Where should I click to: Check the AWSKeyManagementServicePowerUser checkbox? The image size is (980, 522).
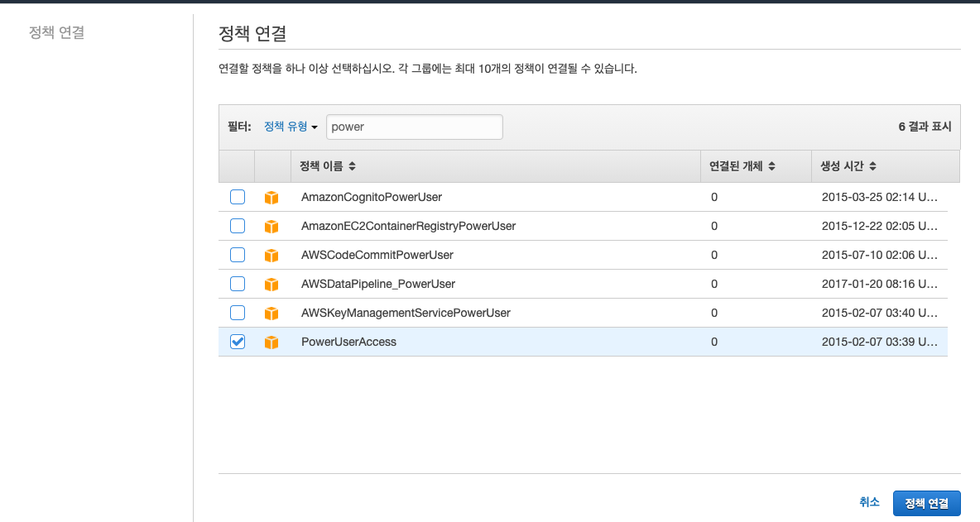tap(238, 312)
